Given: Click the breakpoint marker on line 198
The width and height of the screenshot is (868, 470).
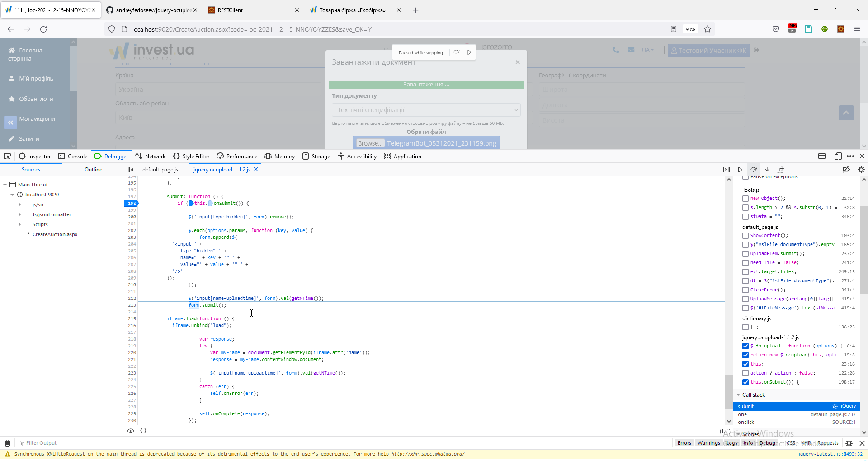Looking at the screenshot, I should [131, 204].
